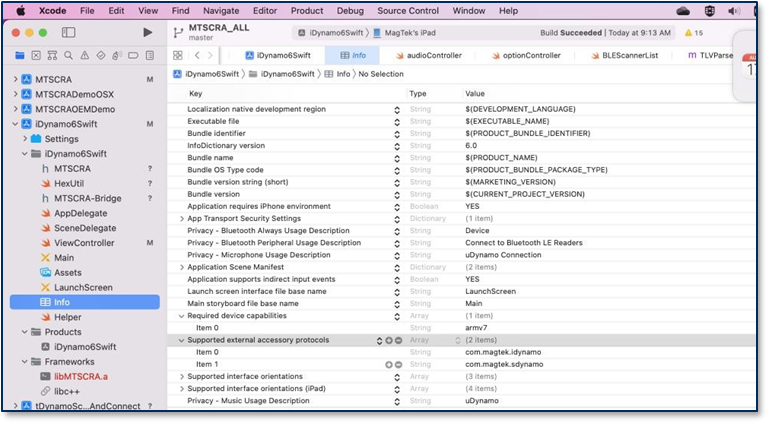
Task: Click the branch icon next to MTSCRA_ALL
Action: pyautogui.click(x=178, y=33)
